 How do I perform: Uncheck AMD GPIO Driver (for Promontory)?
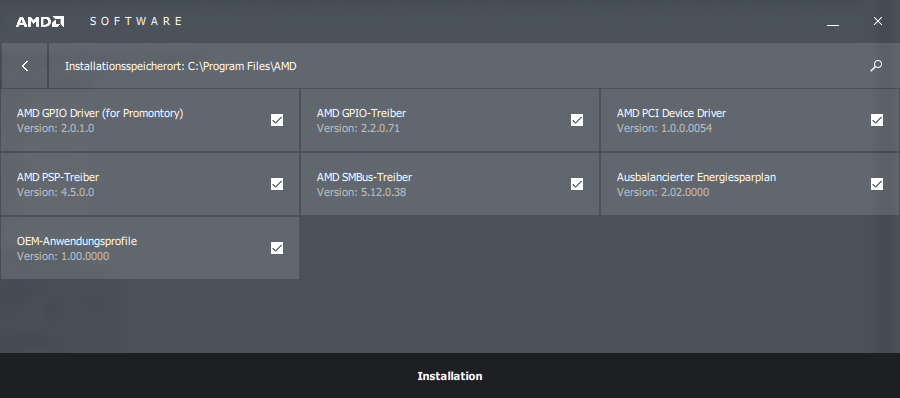(x=277, y=120)
